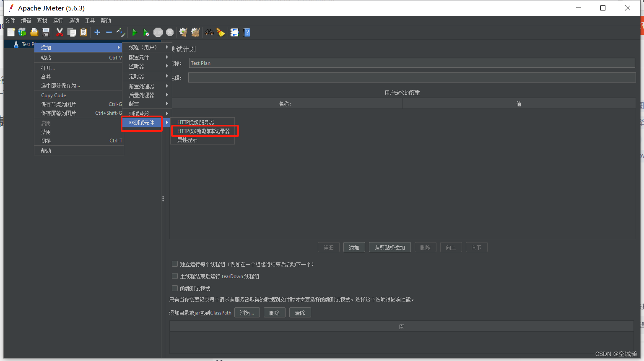Open the Function Helper dialog icon

click(x=234, y=32)
